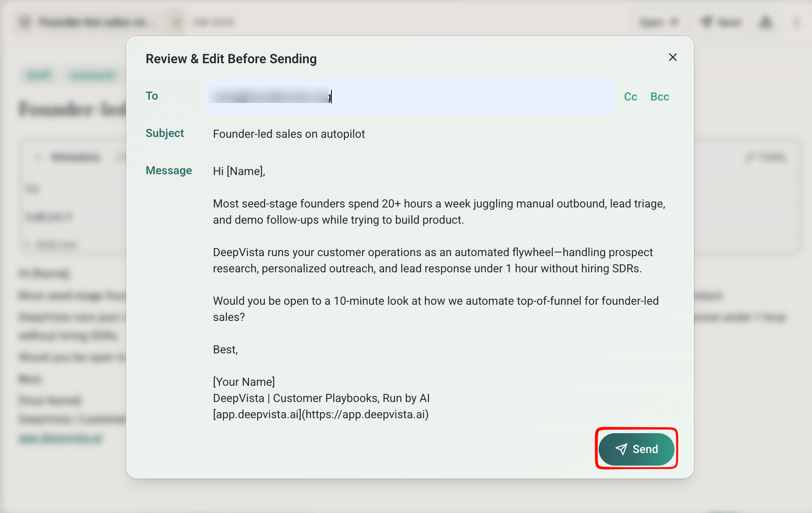
Task: Click the 'To' field label
Action: coord(152,96)
